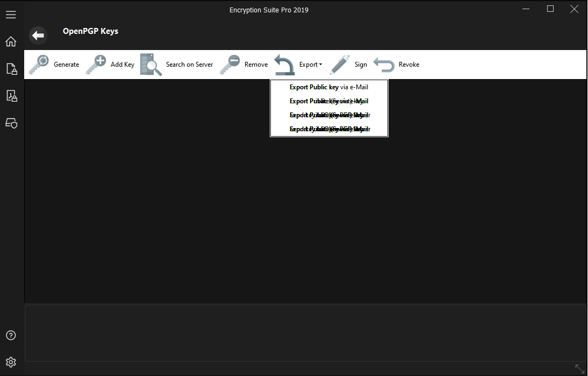Go to the Home page icon
Screen dimensions: 588x376
(11, 41)
